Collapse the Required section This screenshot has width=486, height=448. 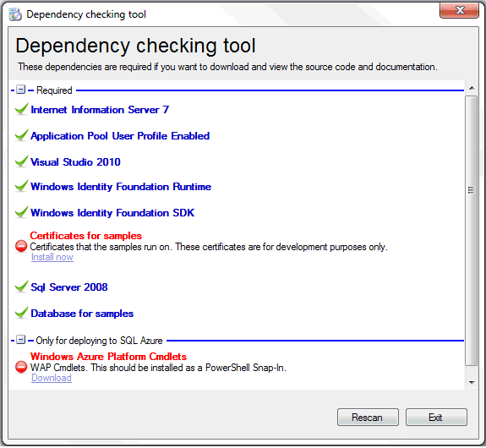click(21, 90)
